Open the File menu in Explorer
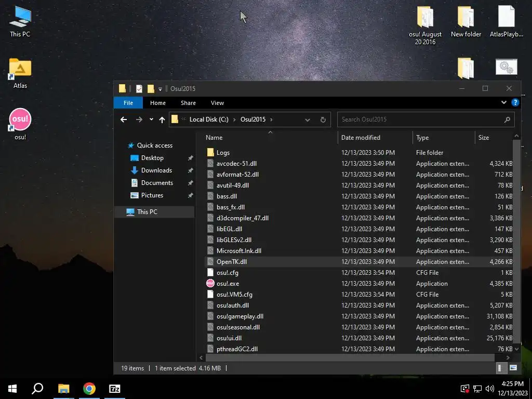This screenshot has height=399, width=532. point(128,103)
